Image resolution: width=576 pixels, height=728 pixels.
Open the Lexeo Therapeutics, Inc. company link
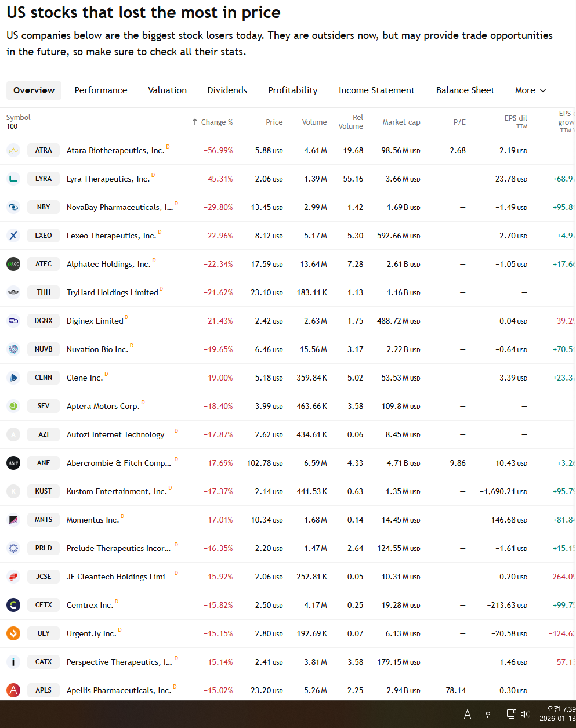pos(111,236)
